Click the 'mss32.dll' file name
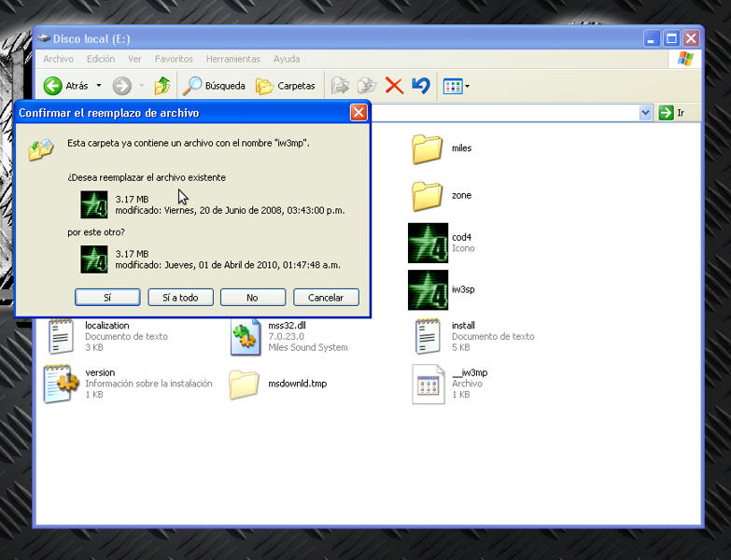The width and height of the screenshot is (731, 560). tap(287, 325)
